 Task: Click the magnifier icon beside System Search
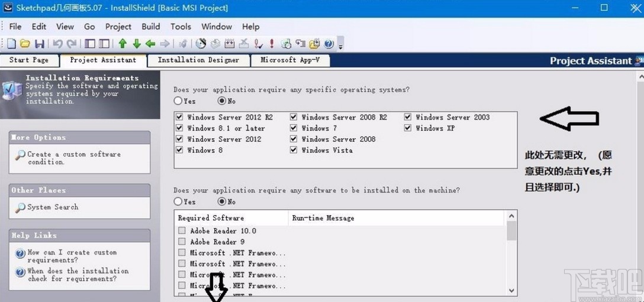(20, 207)
